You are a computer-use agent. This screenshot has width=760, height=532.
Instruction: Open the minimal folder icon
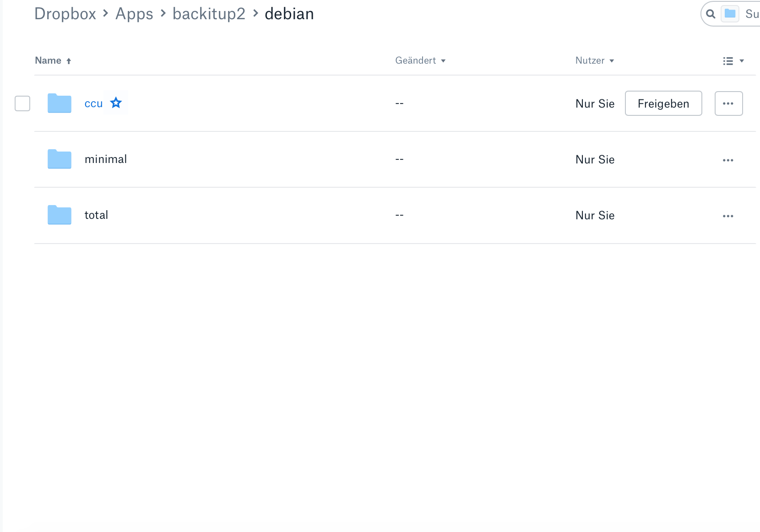coord(60,159)
